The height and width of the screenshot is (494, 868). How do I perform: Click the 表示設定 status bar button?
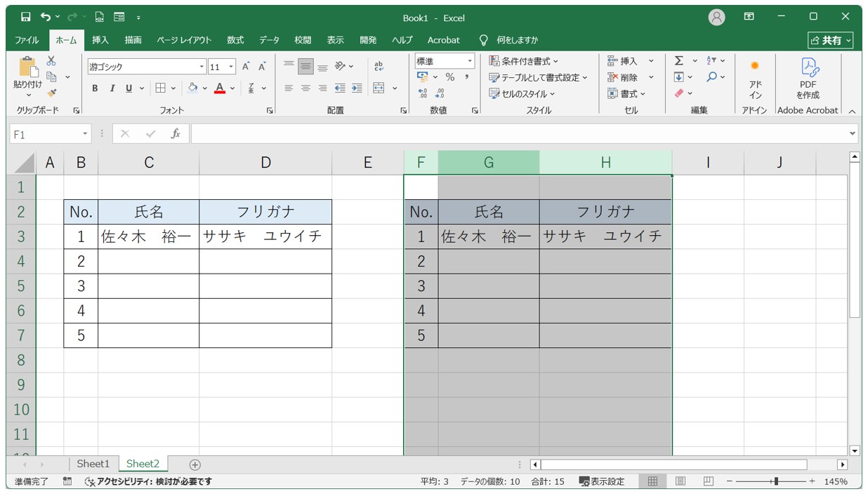coord(601,481)
